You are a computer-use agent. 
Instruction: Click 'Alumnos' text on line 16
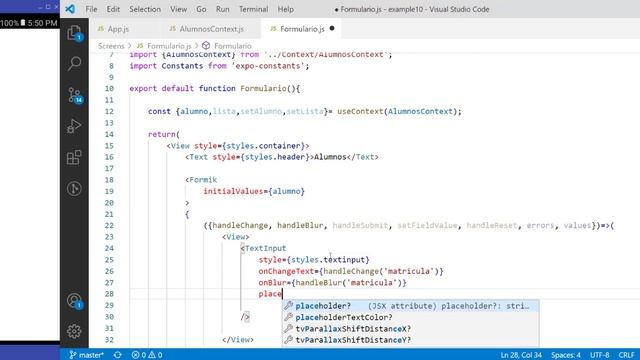(330, 157)
